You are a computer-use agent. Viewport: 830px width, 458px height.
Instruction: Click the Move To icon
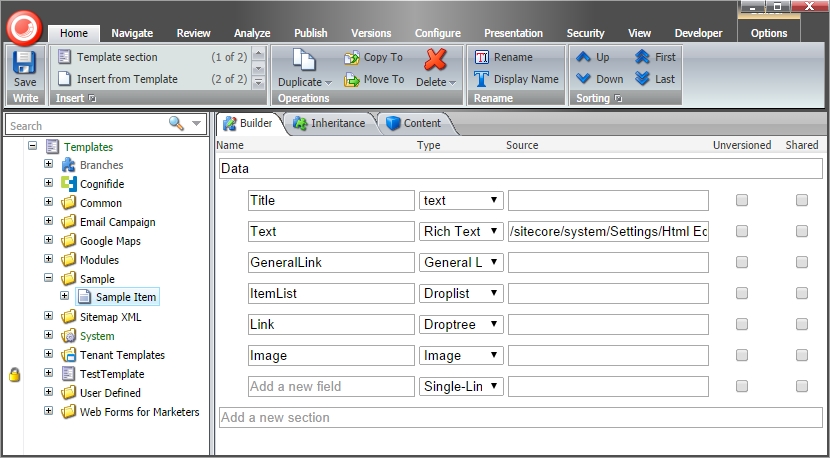click(351, 79)
